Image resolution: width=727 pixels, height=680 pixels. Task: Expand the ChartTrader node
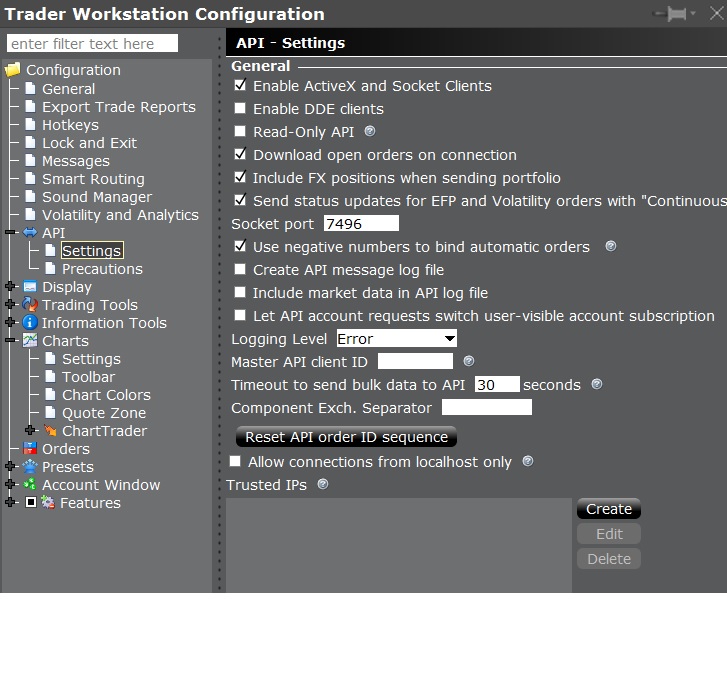(x=31, y=430)
